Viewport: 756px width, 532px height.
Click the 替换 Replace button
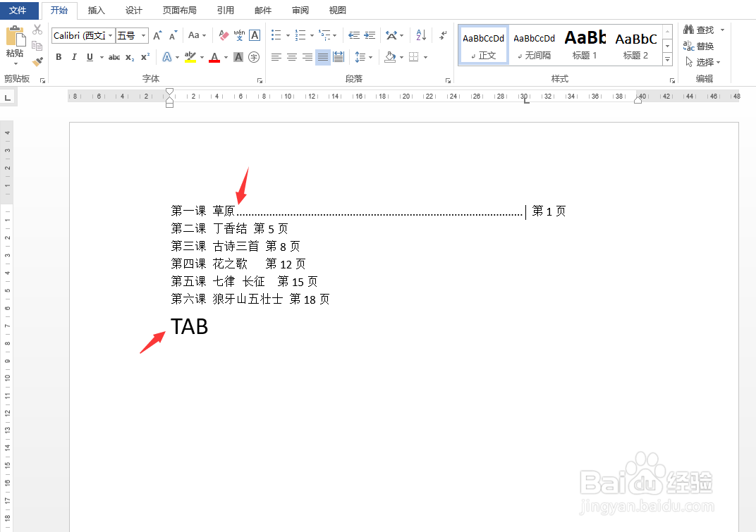point(699,47)
